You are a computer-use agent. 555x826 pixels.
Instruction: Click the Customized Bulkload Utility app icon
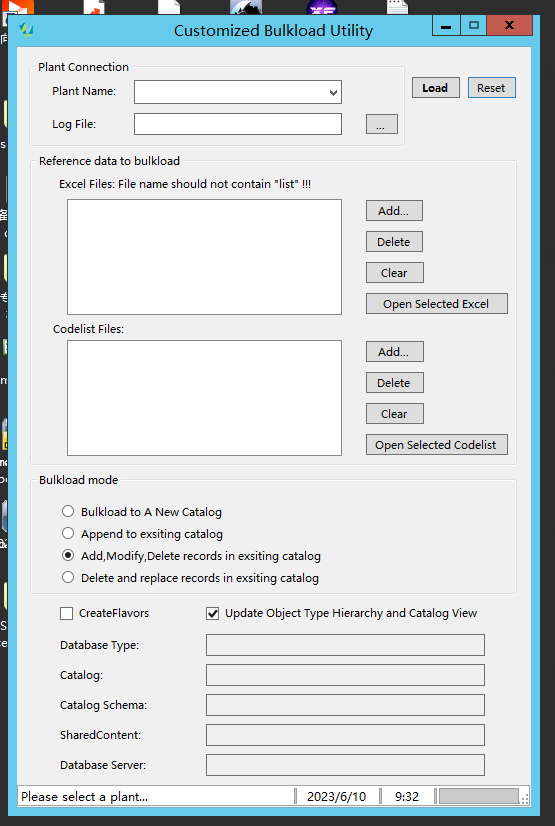click(x=26, y=30)
